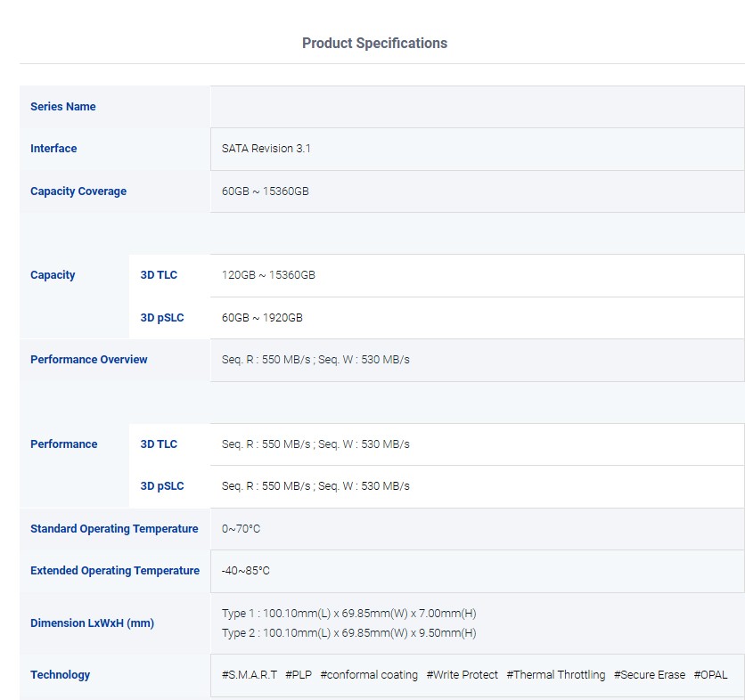Click the SATA Revision 3.1 value
The width and height of the screenshot is (745, 700).
(266, 149)
